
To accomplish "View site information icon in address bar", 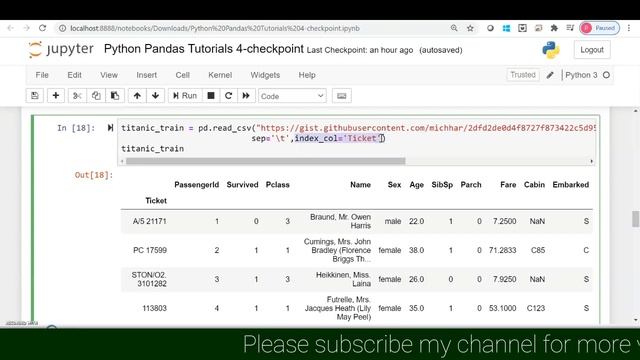I will [62, 28].
